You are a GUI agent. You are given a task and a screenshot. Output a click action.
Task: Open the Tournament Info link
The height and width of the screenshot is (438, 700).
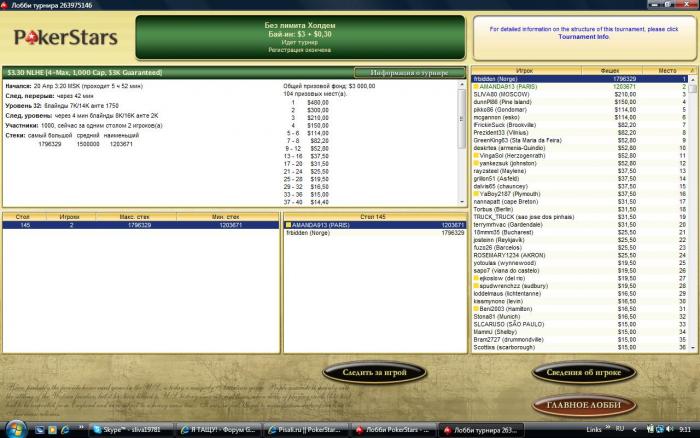point(583,37)
